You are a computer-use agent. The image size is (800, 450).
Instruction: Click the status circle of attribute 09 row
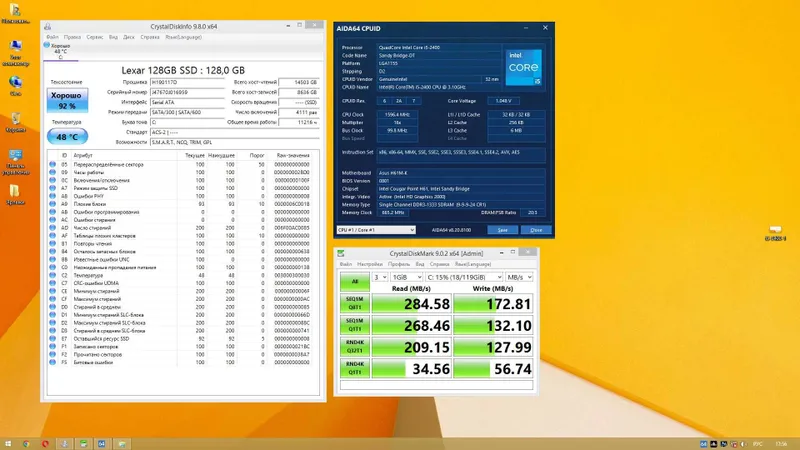[53, 172]
